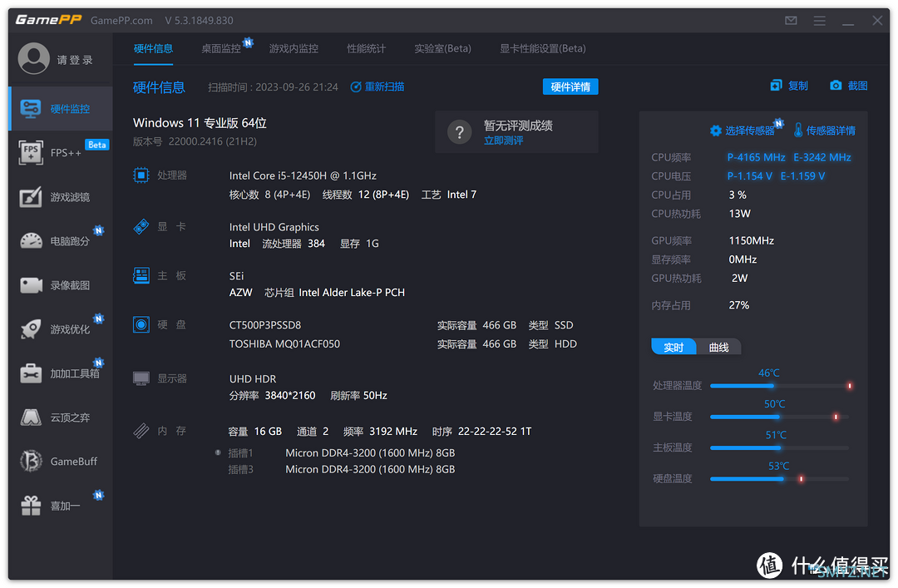Click the 硬盘 disk icon
Screen dimensions: 898x588
pyautogui.click(x=141, y=325)
